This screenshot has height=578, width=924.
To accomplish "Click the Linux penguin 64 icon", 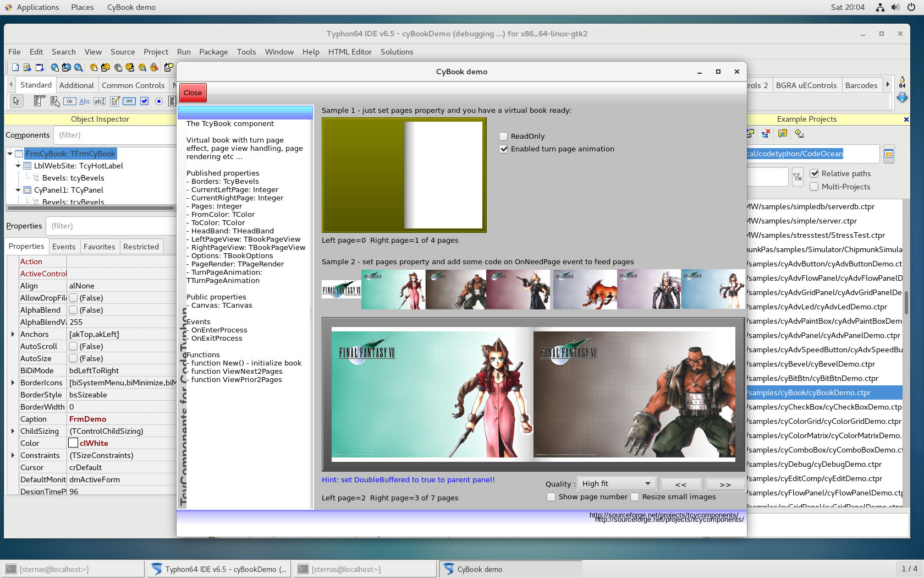I will click(x=902, y=82).
